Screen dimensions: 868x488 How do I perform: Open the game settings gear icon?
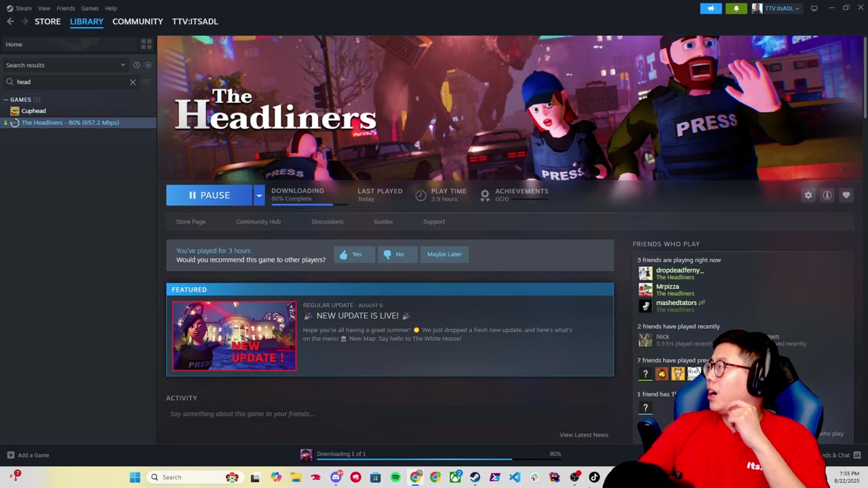(808, 195)
